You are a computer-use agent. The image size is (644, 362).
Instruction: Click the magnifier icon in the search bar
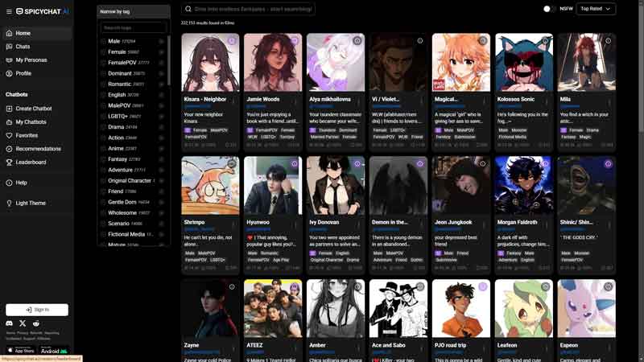(188, 9)
